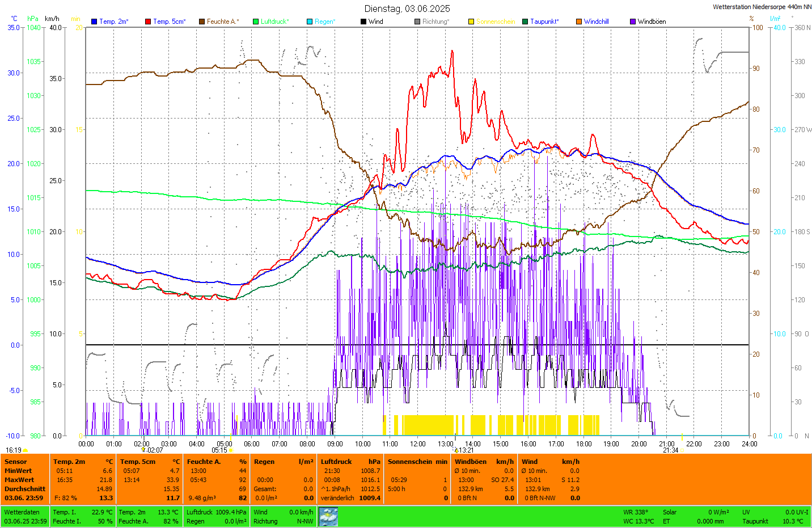Toggle the Taupunkt legend label
Image resolution: width=812 pixels, height=528 pixels.
(544, 22)
